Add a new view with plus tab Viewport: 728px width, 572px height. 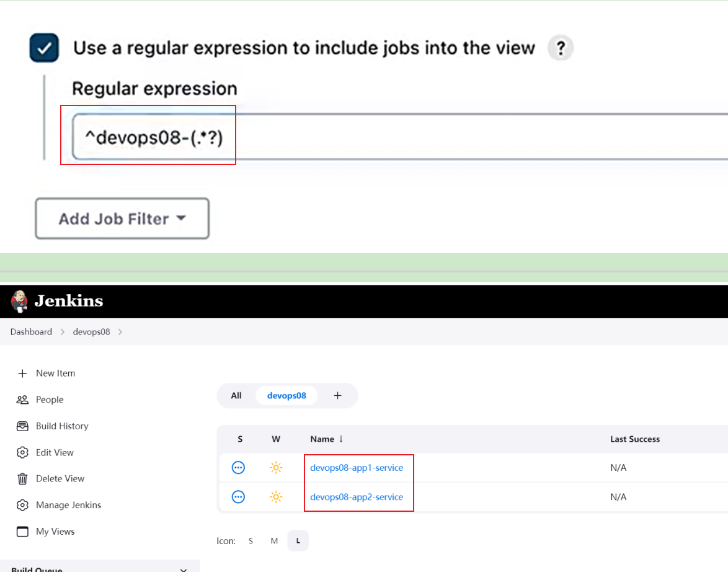[337, 395]
